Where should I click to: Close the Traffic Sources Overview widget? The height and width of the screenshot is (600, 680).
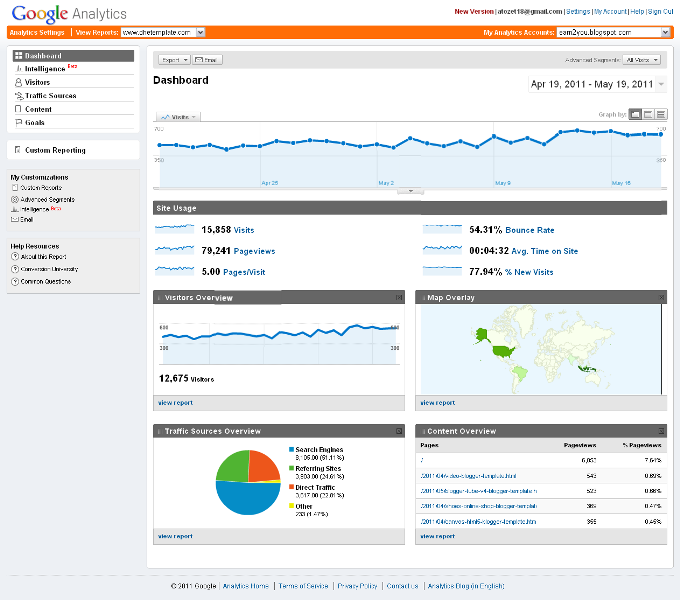(x=399, y=431)
